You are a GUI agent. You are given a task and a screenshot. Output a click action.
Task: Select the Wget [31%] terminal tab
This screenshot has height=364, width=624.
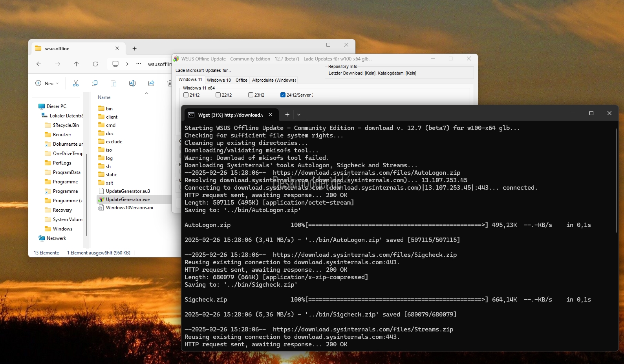point(231,115)
